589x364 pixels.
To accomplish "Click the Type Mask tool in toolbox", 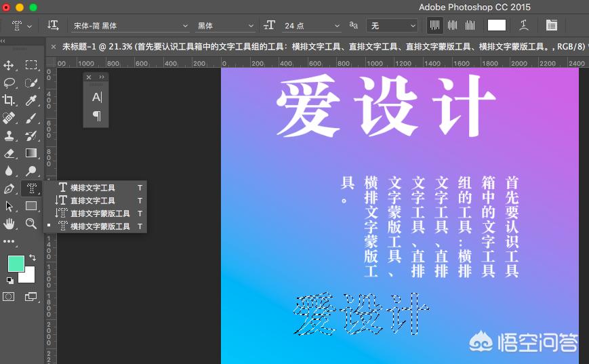I will point(31,188).
